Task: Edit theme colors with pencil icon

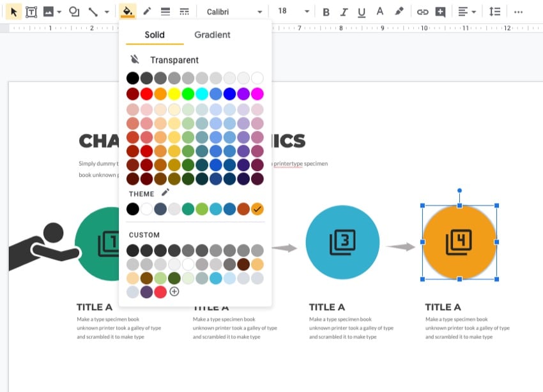Action: [x=165, y=193]
